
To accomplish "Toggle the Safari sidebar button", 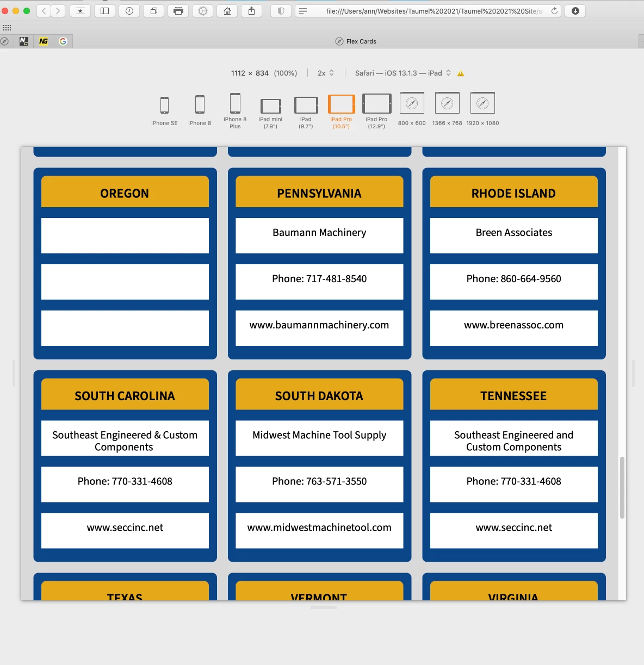I will coord(105,11).
